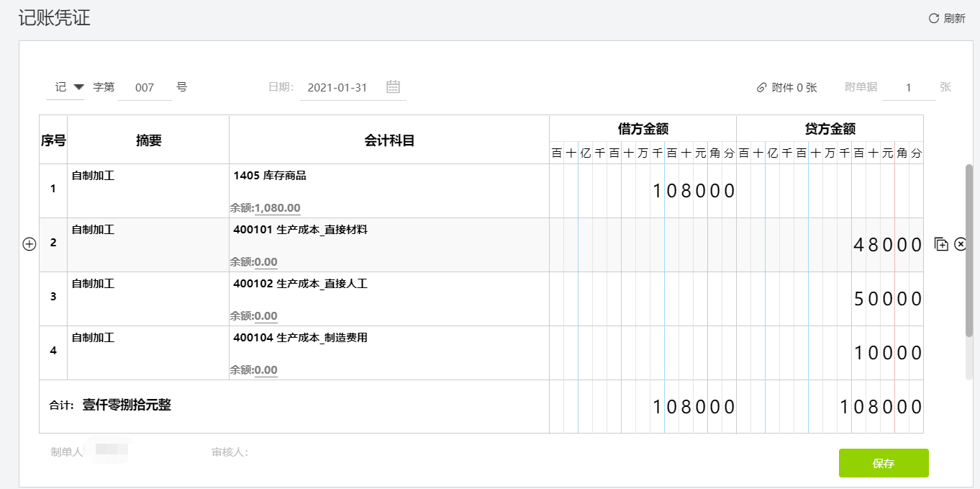
Task: Select account 400101 生产成本_直接材料
Action: tap(301, 230)
